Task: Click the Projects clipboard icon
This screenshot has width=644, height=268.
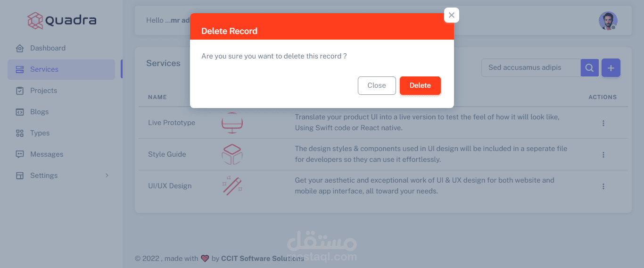Action: (x=19, y=91)
